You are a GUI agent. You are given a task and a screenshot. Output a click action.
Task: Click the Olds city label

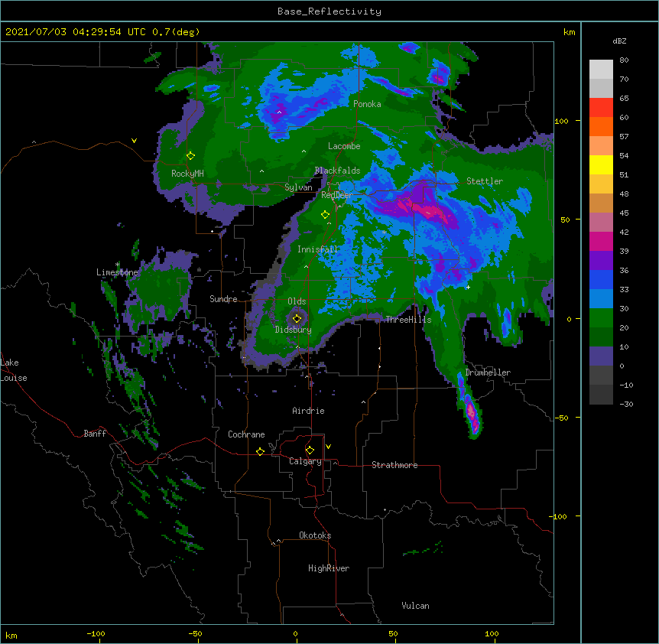297,301
